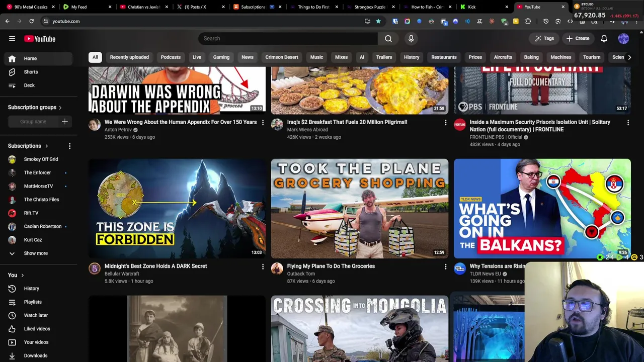Viewport: 644px width, 362px height.
Task: Open Outback Tom channel avatar
Action: (277, 268)
